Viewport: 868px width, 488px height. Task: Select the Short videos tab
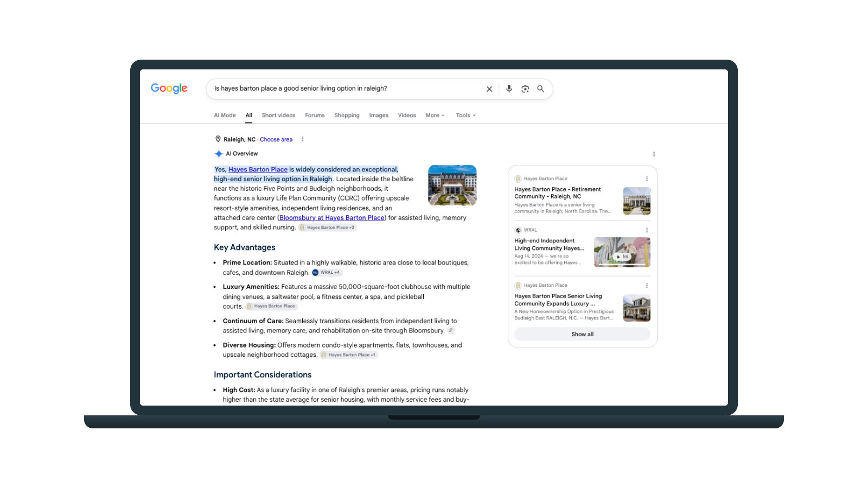278,115
